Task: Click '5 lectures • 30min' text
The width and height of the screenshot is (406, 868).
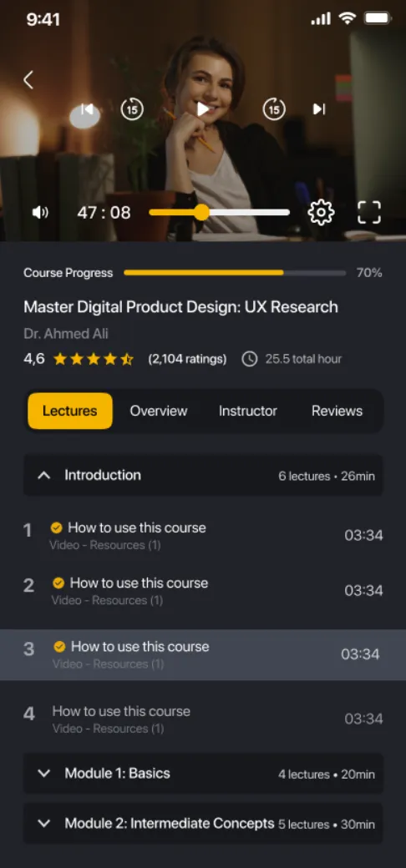Action: 327,825
